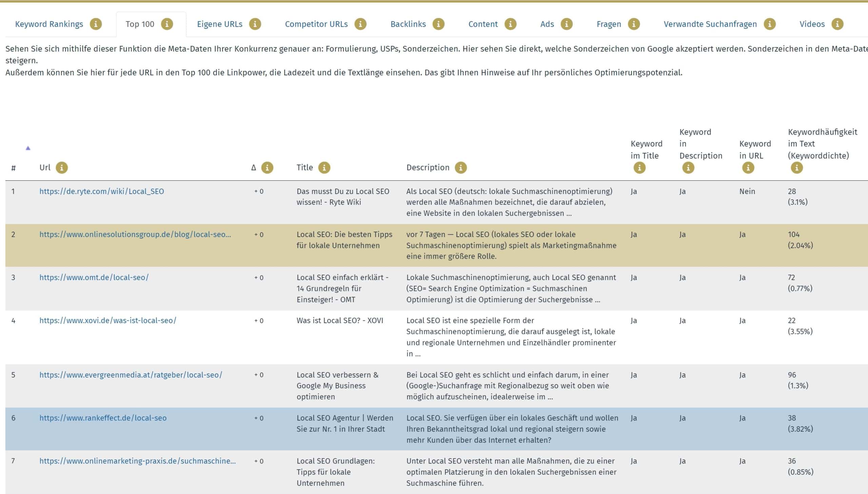This screenshot has width=868, height=494.
Task: Switch to the Eigene URLs tab
Action: 220,24
